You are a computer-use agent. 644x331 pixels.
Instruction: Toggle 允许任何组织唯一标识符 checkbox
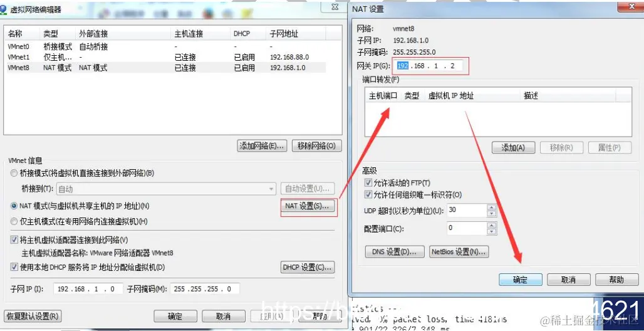pyautogui.click(x=368, y=194)
